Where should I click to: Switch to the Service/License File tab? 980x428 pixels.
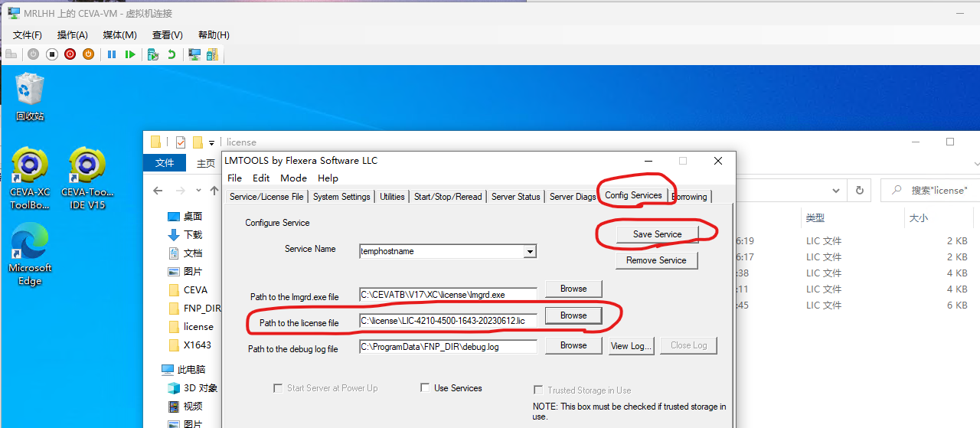(266, 197)
